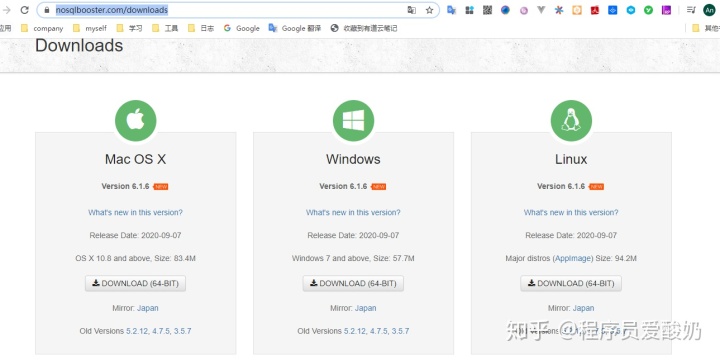Open 'What's new in this version?' under Linux
The image size is (720, 360).
pyautogui.click(x=571, y=213)
